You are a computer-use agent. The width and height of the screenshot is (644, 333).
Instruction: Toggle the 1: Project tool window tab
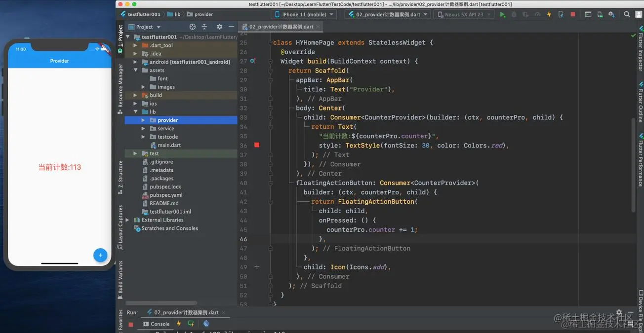pos(120,39)
